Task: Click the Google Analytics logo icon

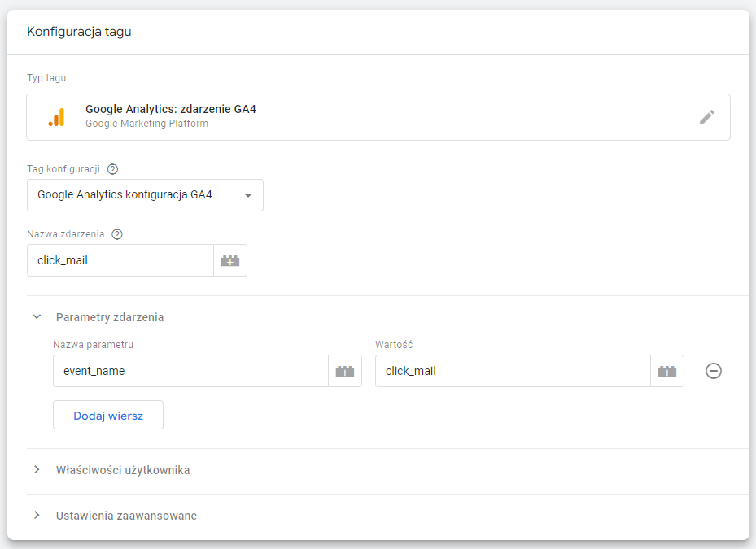Action: coord(56,117)
